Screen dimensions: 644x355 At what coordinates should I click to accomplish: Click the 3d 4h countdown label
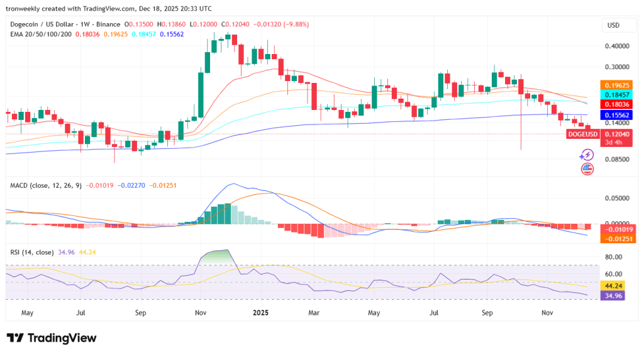point(614,143)
